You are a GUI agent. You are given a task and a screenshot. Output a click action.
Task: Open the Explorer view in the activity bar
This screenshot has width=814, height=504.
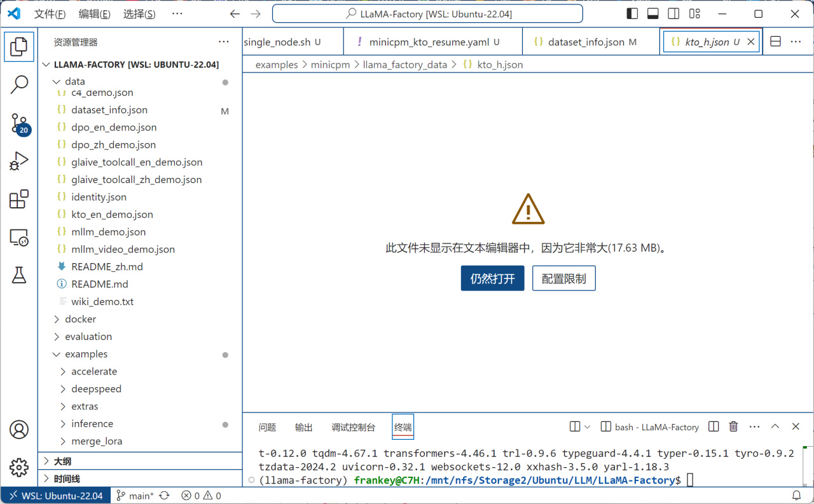tap(19, 46)
